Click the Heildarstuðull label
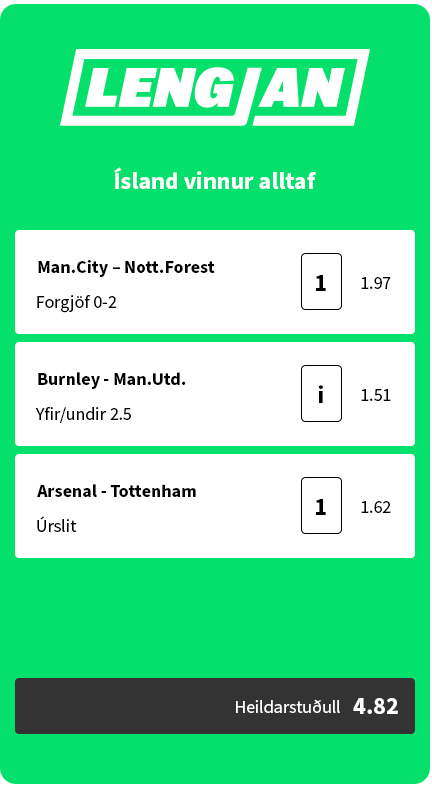The width and height of the screenshot is (432, 789). tap(288, 707)
